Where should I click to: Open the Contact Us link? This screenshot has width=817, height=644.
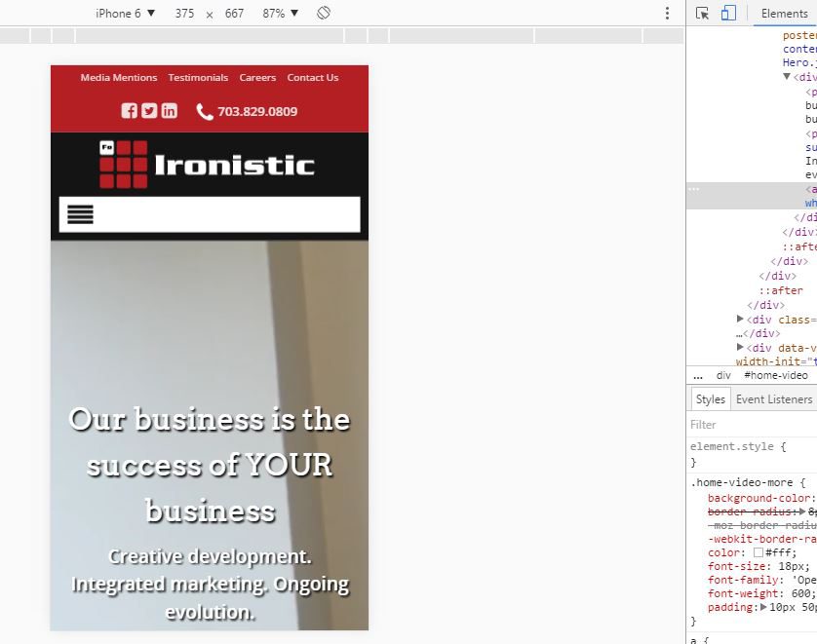point(313,78)
